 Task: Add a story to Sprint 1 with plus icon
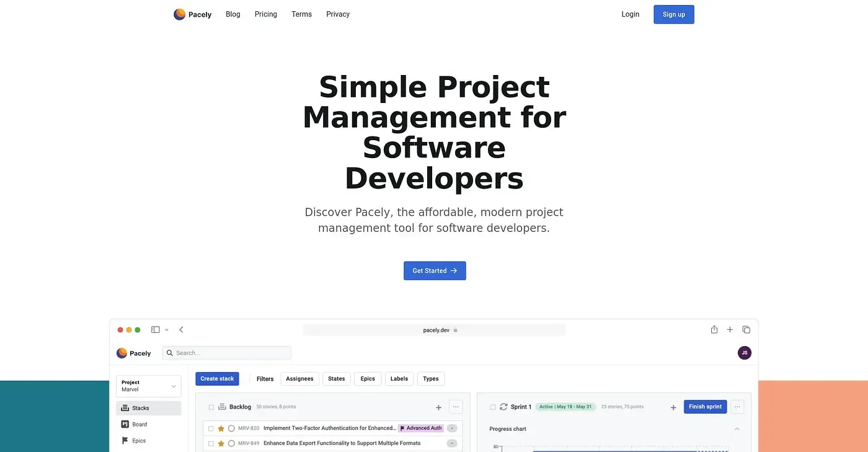[673, 407]
